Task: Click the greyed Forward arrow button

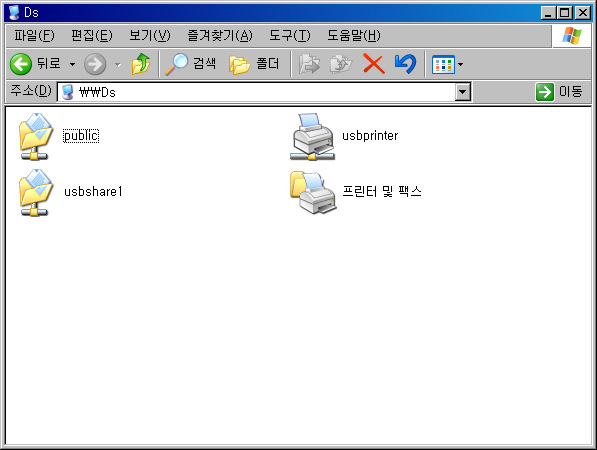Action: (x=95, y=64)
